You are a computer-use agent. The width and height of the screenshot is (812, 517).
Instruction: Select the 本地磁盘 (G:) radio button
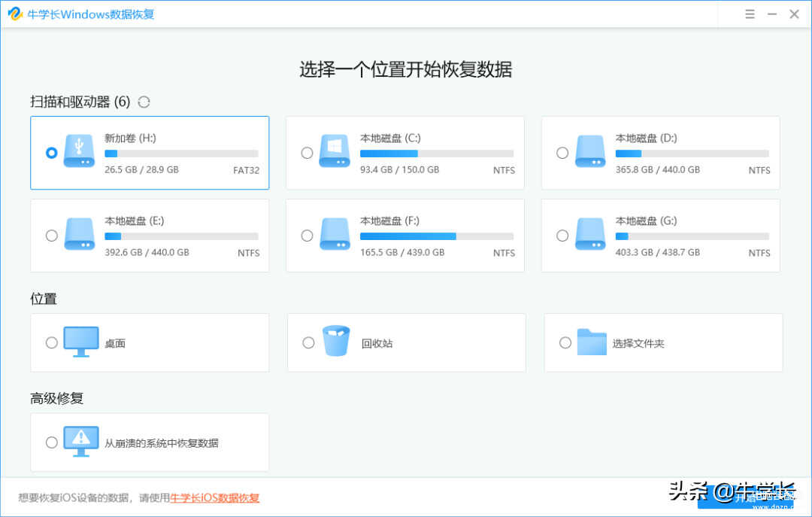tap(562, 236)
